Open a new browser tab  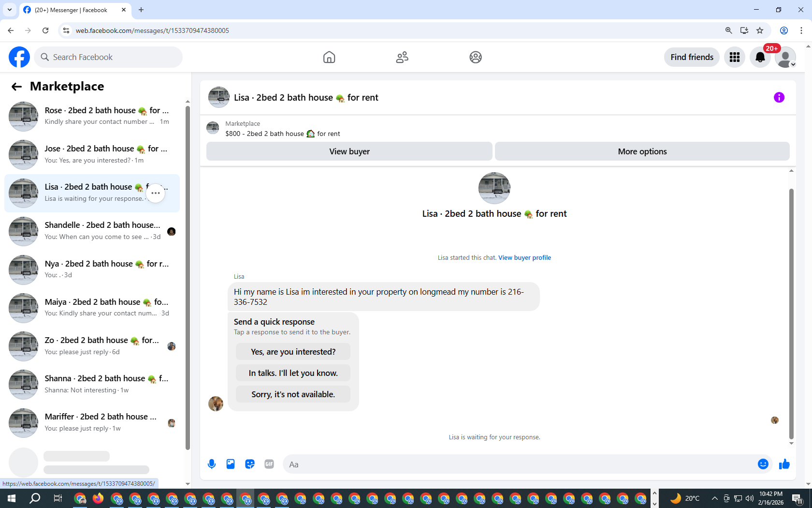[141, 10]
